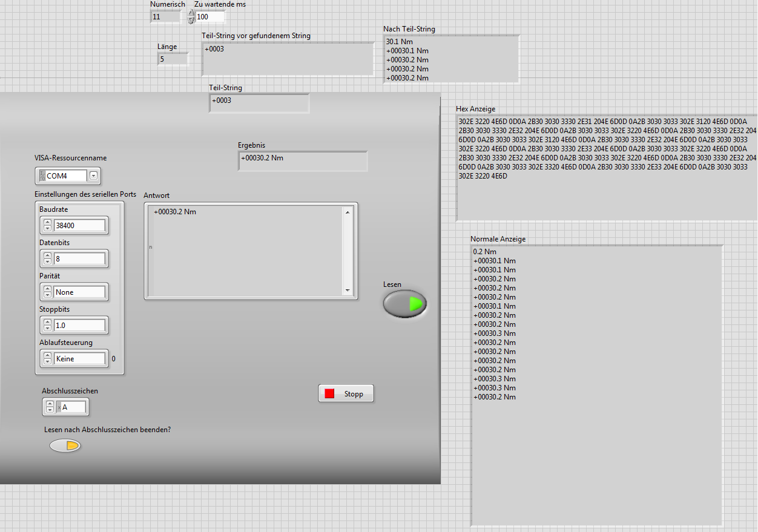Click the display-style n glyph in Antwort
758x532 pixels.
click(x=151, y=248)
